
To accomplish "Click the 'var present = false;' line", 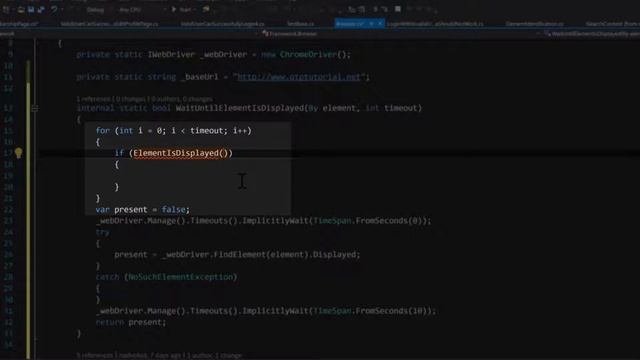I will click(142, 209).
